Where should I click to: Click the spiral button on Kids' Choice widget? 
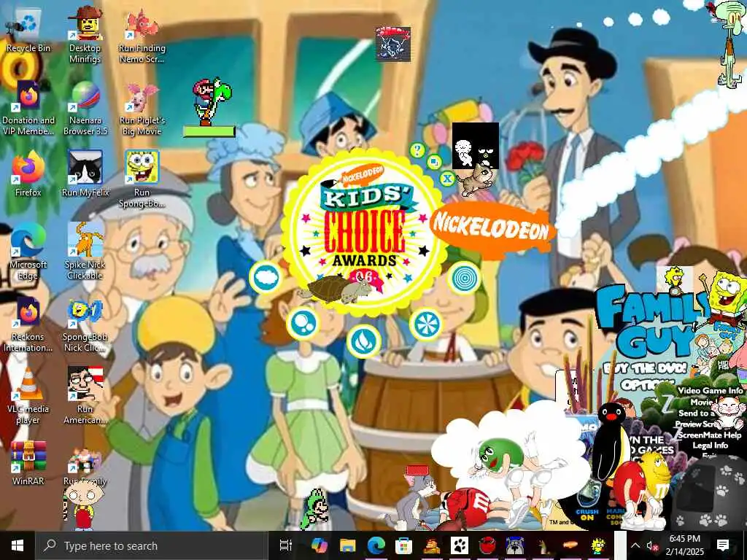463,278
